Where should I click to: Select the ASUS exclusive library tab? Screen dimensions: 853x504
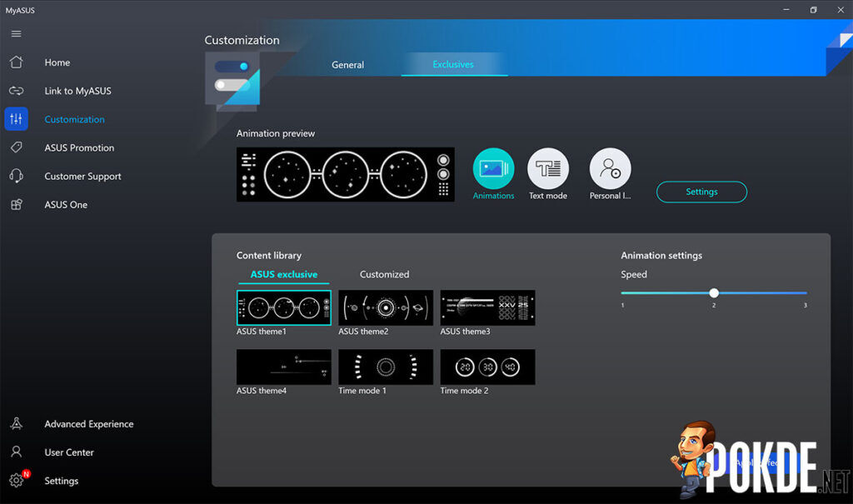284,274
